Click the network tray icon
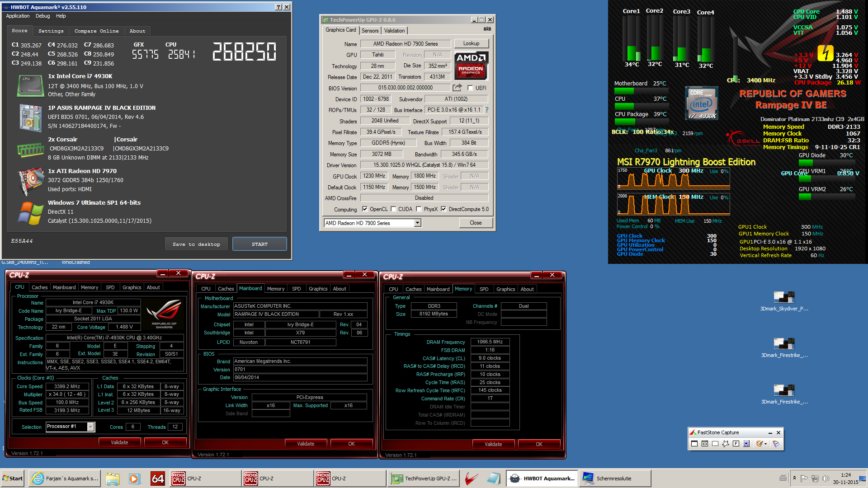The width and height of the screenshot is (868, 488). (x=815, y=479)
